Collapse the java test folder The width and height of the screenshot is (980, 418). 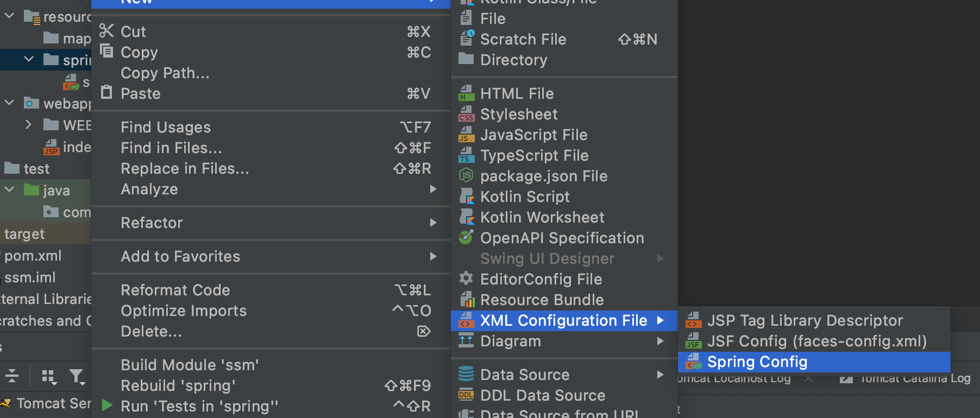[9, 190]
